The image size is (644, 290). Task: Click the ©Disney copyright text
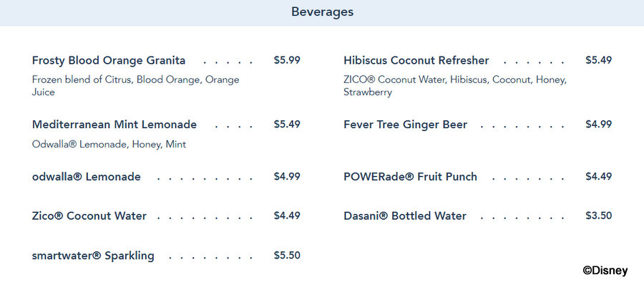coord(605,271)
